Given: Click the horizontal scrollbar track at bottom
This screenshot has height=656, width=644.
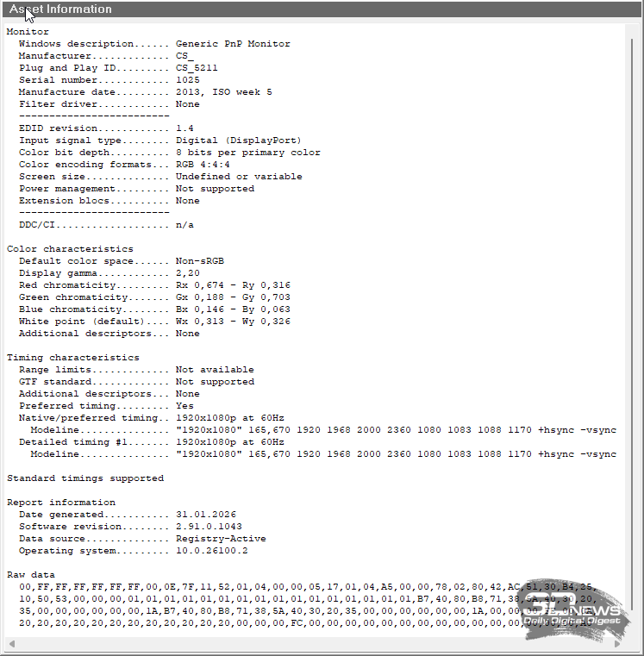Looking at the screenshot, I should 310,643.
